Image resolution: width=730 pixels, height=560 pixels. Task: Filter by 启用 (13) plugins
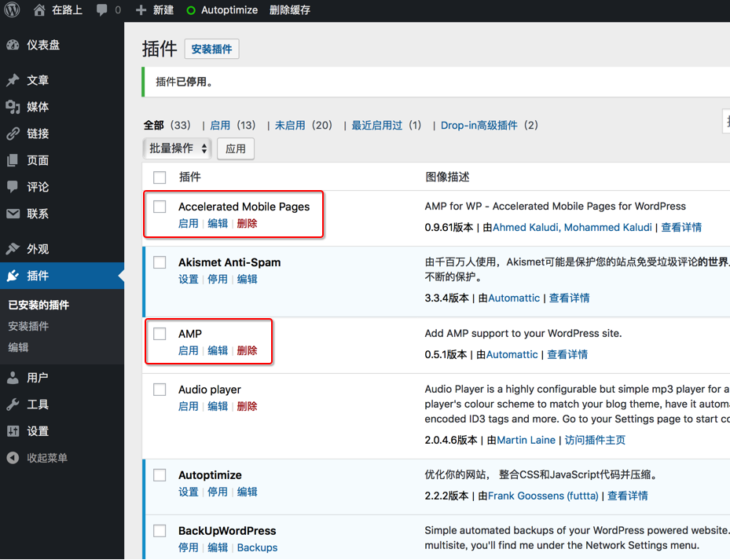coord(233,125)
